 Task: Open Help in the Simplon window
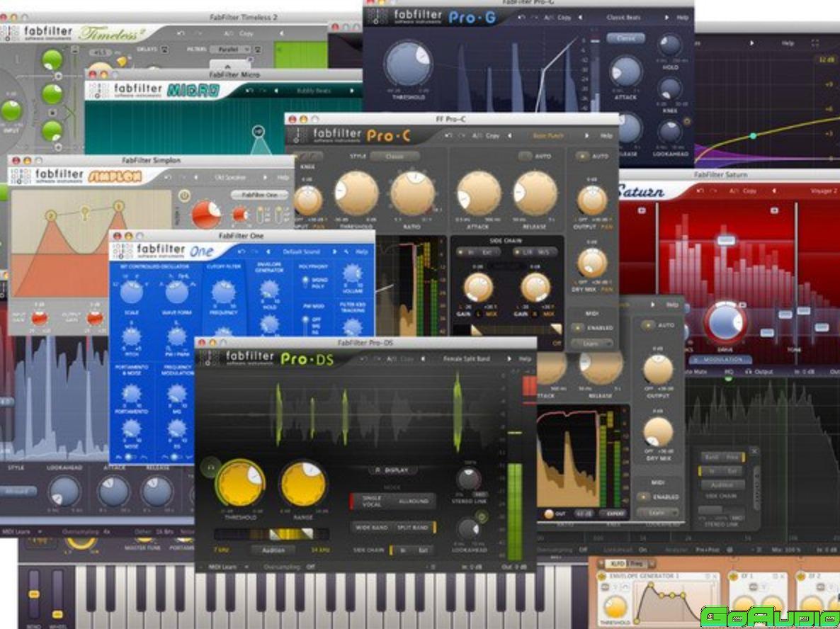click(x=283, y=177)
